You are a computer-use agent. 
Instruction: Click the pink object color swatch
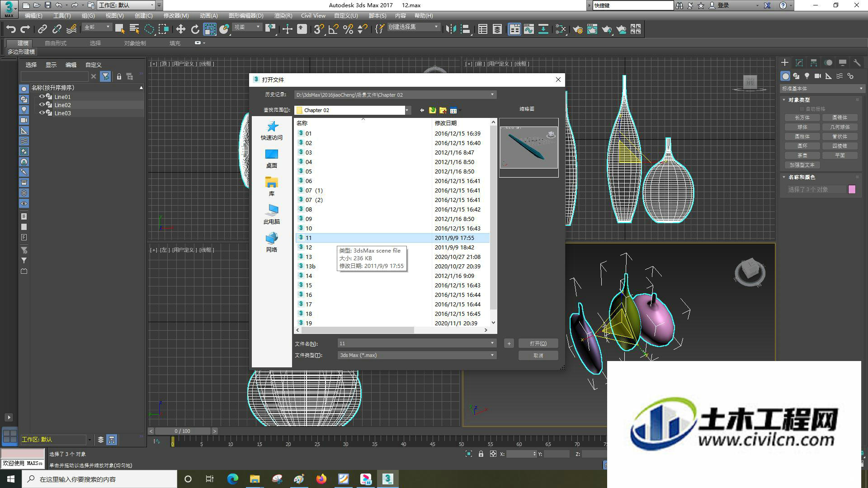click(x=852, y=189)
